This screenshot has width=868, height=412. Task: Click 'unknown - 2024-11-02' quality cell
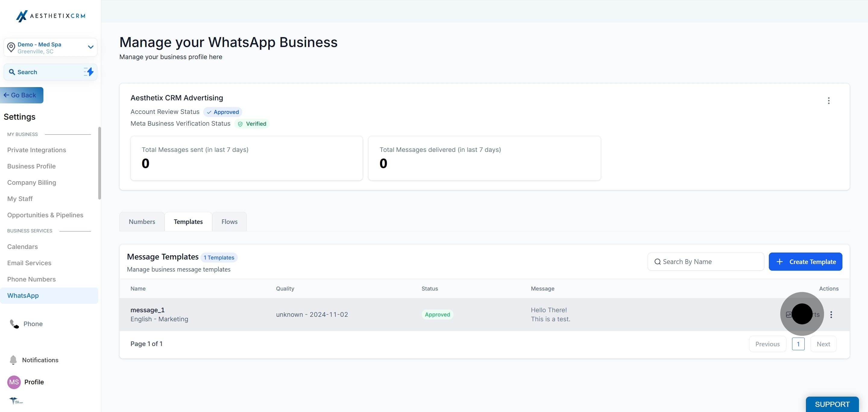(312, 314)
